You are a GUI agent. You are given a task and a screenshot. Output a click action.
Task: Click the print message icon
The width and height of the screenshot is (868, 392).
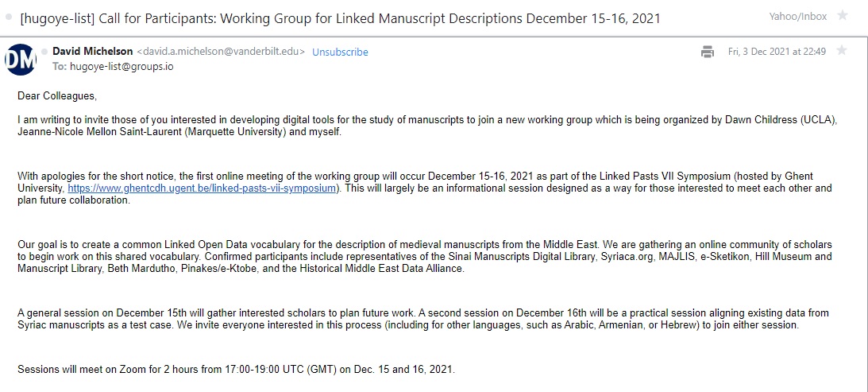click(x=707, y=52)
